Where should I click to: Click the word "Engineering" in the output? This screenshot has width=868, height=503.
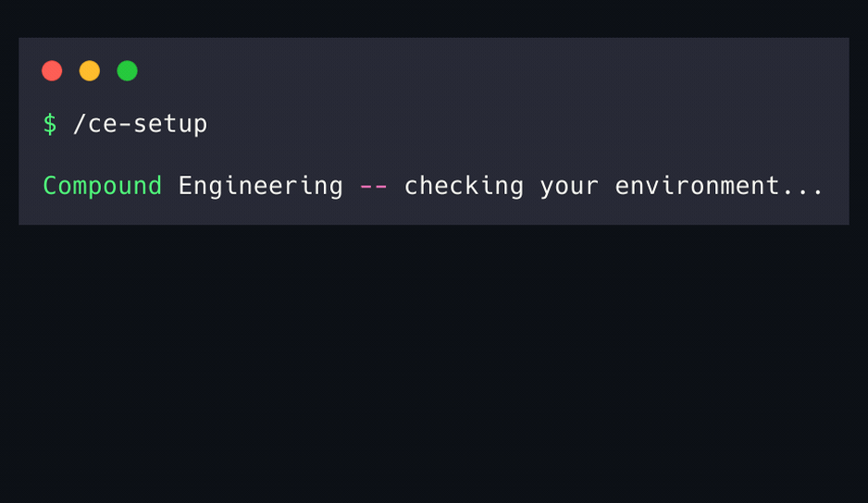tap(260, 186)
